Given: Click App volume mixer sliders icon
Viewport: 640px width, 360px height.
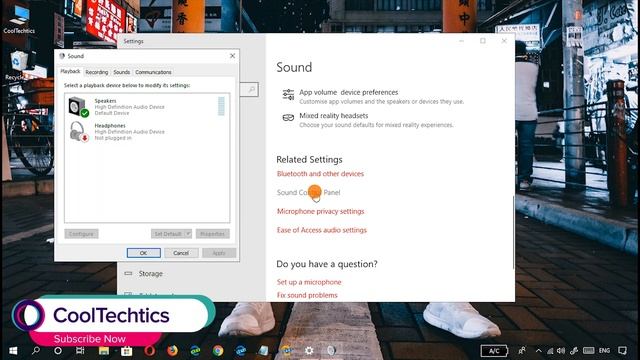Looking at the screenshot, I should coord(288,95).
